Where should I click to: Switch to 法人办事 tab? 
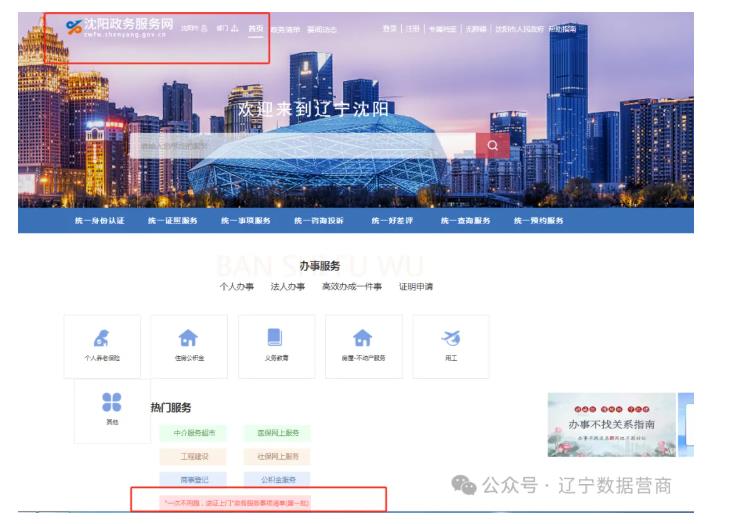[287, 287]
